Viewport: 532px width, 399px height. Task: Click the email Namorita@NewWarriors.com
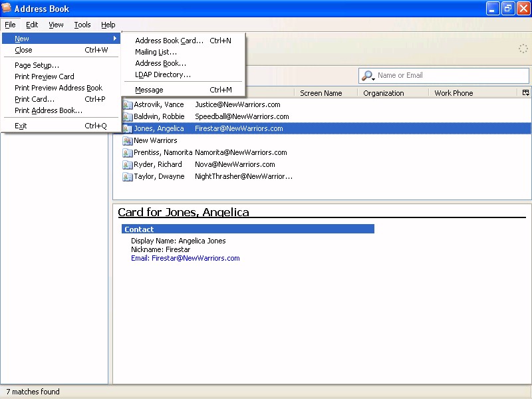241,152
